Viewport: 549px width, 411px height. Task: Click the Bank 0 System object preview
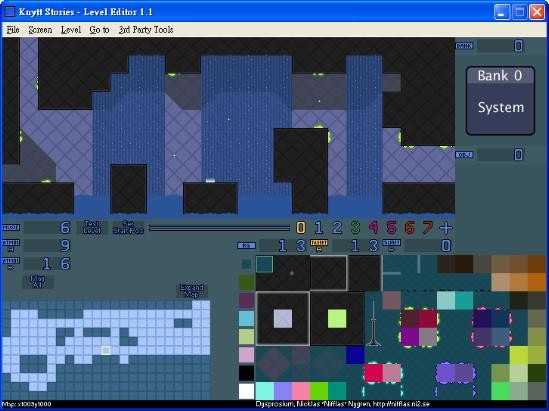(x=500, y=100)
